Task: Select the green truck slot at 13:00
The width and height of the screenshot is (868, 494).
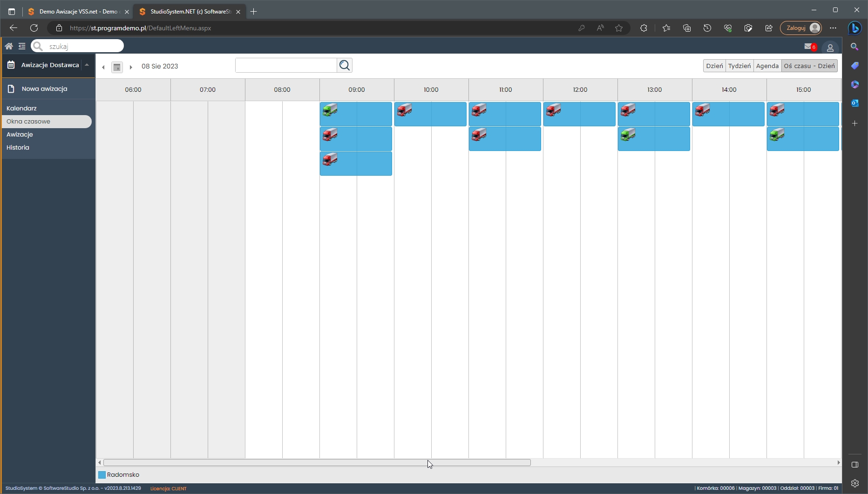Action: [654, 138]
